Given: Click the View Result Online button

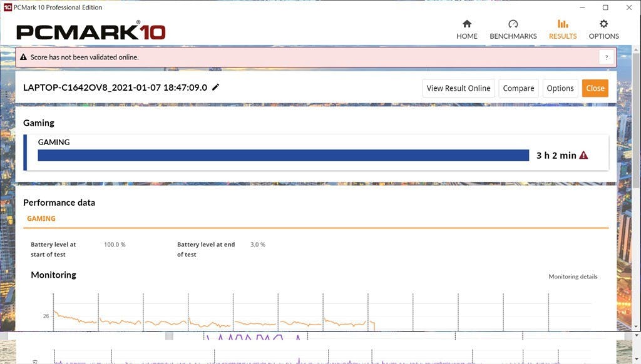Looking at the screenshot, I should pyautogui.click(x=459, y=88).
